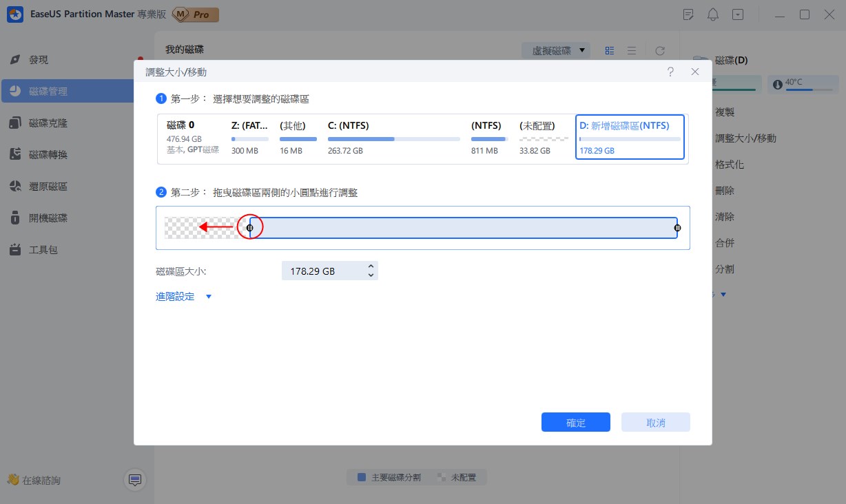The width and height of the screenshot is (846, 504).
Task: Click the notification bell icon
Action: (x=713, y=14)
